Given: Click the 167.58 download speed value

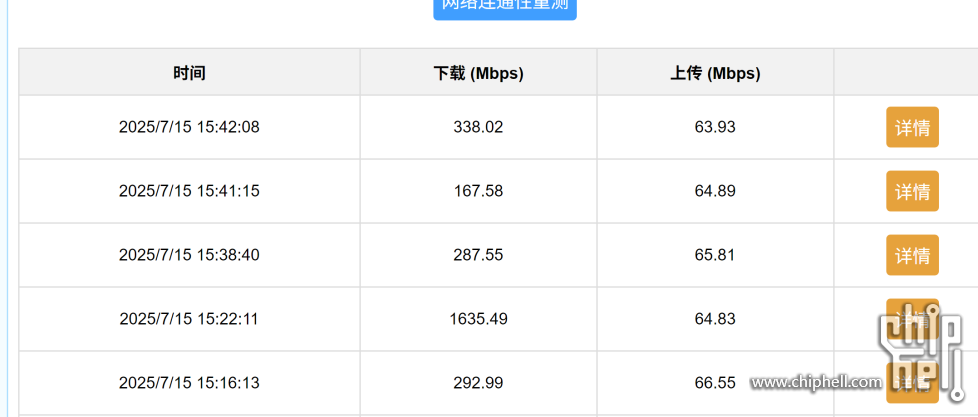Looking at the screenshot, I should point(478,191).
